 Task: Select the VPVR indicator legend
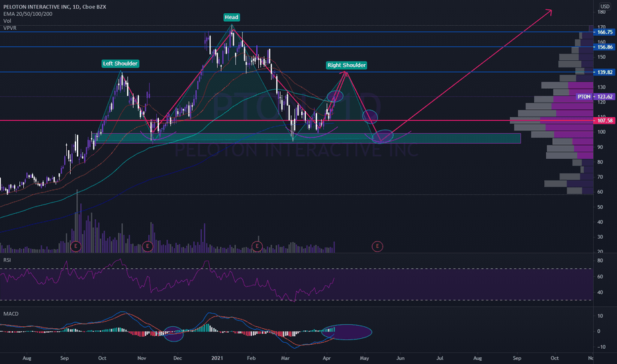10,28
